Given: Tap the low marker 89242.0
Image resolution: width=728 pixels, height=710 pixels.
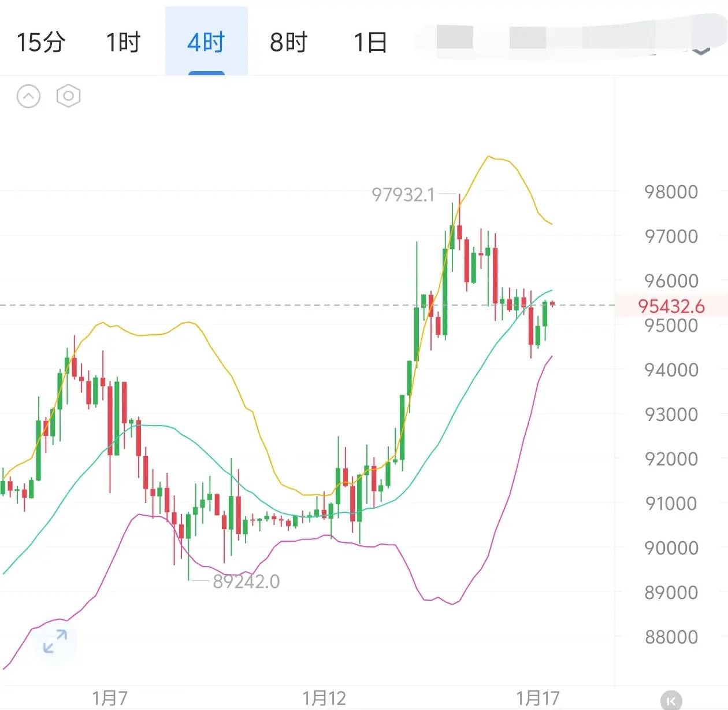Looking at the screenshot, I should click(246, 581).
